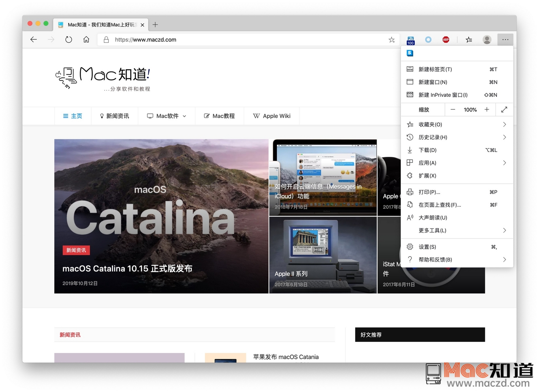
Task: Click the padlock icon in address bar
Action: 106,39
